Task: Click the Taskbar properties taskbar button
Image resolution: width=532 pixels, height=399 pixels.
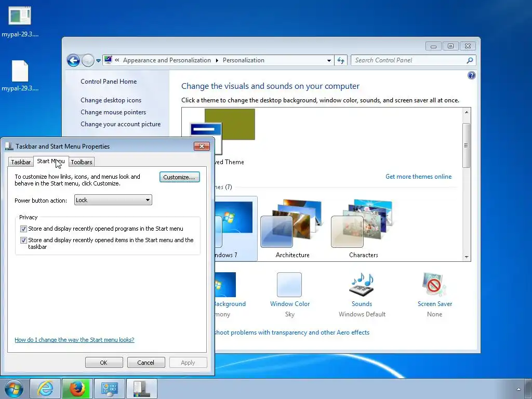Action: [x=141, y=389]
